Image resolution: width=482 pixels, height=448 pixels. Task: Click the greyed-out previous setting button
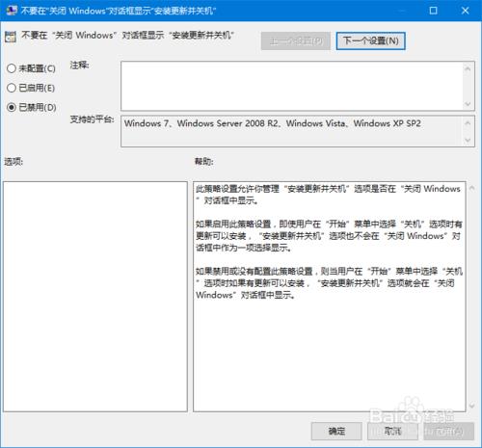[296, 40]
